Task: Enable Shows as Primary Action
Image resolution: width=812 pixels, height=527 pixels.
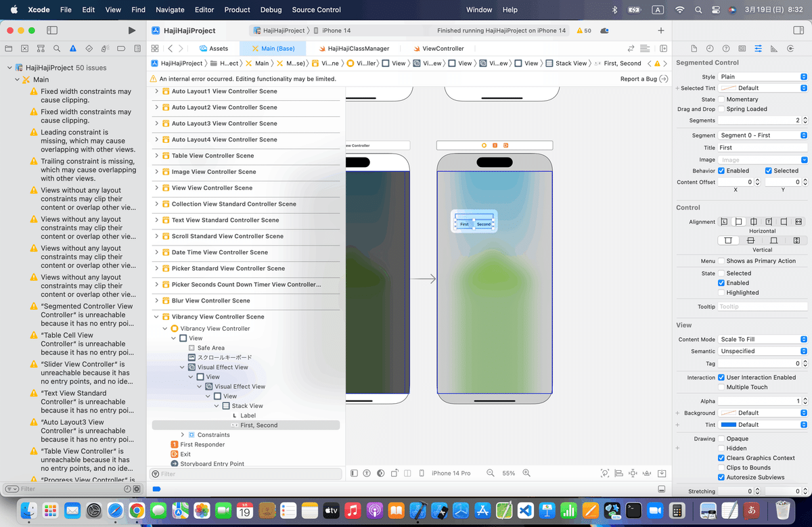Action: click(721, 261)
